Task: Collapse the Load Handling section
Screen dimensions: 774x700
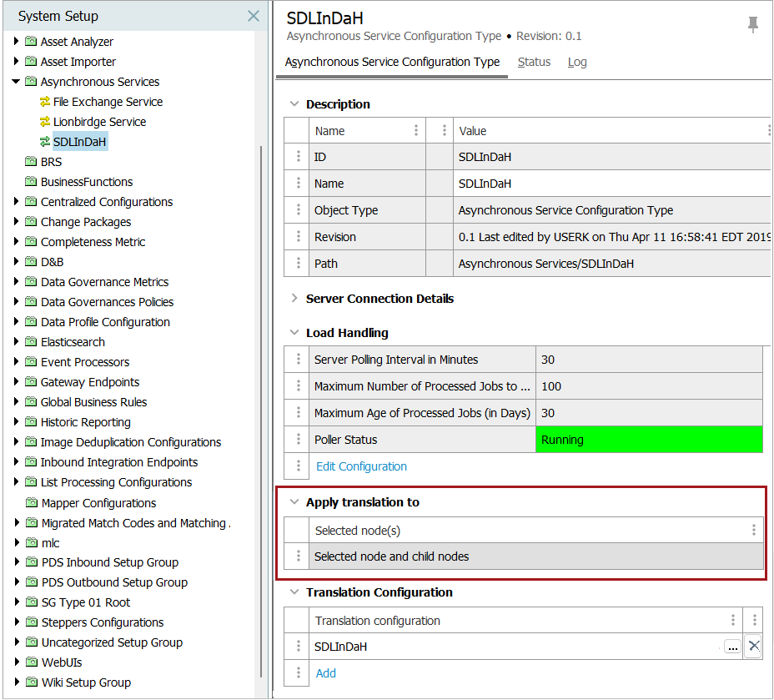Action: pyautogui.click(x=294, y=333)
